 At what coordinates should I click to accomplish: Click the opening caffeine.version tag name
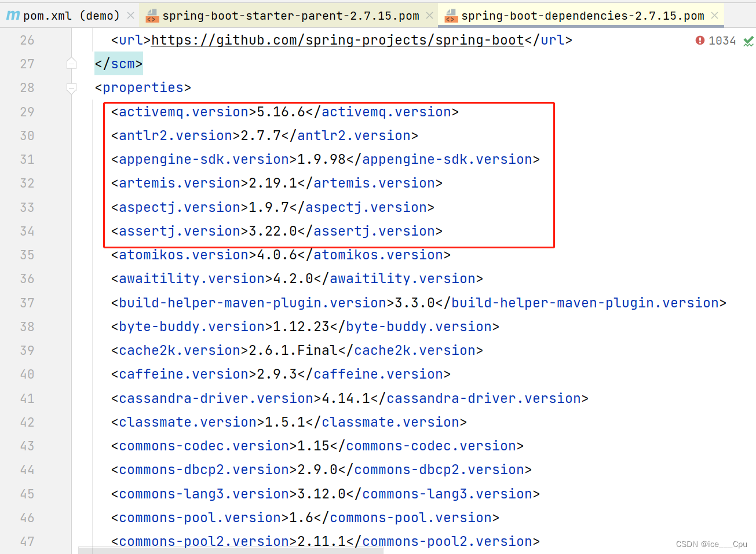(x=184, y=374)
